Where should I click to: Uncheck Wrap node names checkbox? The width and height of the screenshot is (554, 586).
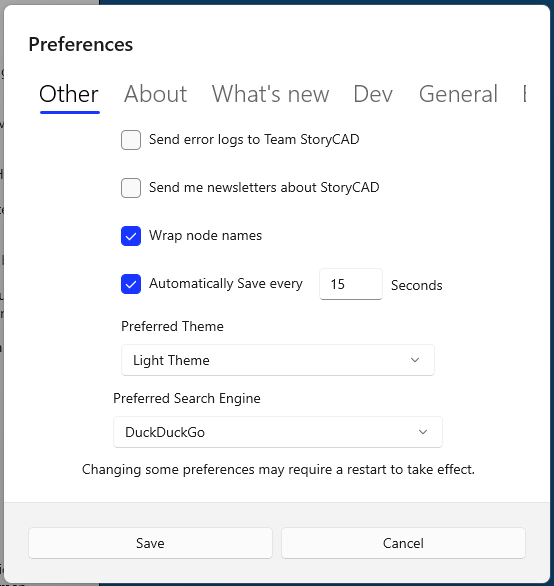coord(131,236)
